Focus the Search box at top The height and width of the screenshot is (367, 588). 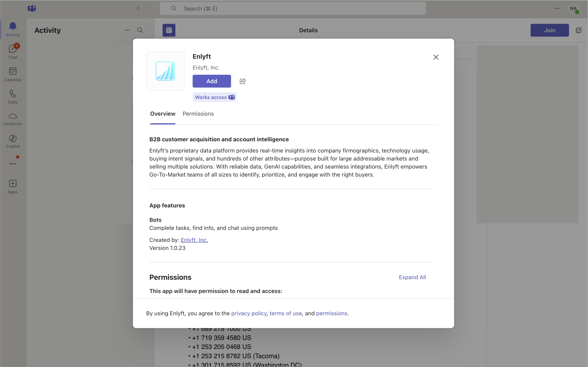coord(293,8)
